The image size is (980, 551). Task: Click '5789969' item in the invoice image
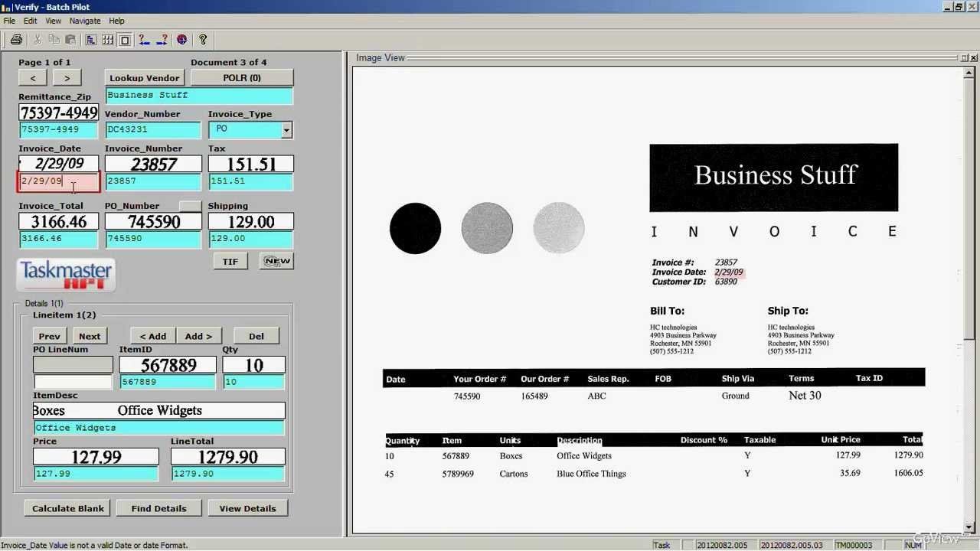(x=458, y=474)
